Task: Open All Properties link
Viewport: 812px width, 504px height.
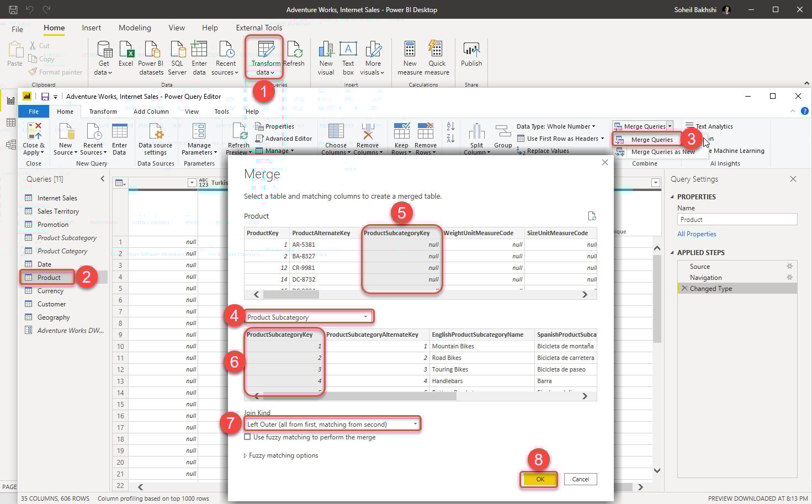Action: point(697,234)
